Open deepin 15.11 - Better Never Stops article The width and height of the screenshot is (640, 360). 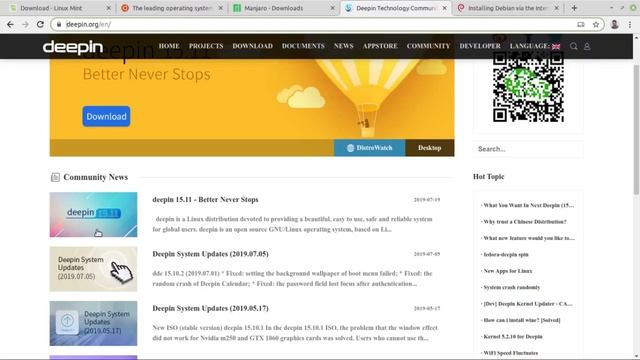tap(205, 200)
